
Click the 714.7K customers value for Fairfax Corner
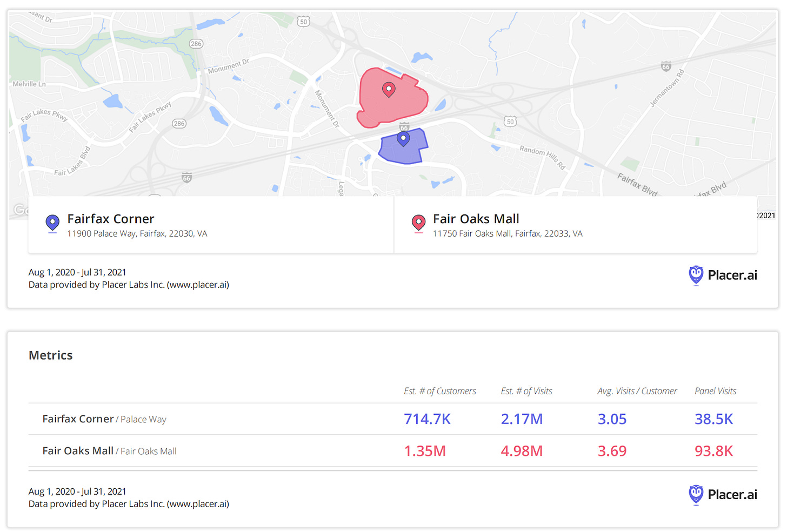(x=428, y=419)
